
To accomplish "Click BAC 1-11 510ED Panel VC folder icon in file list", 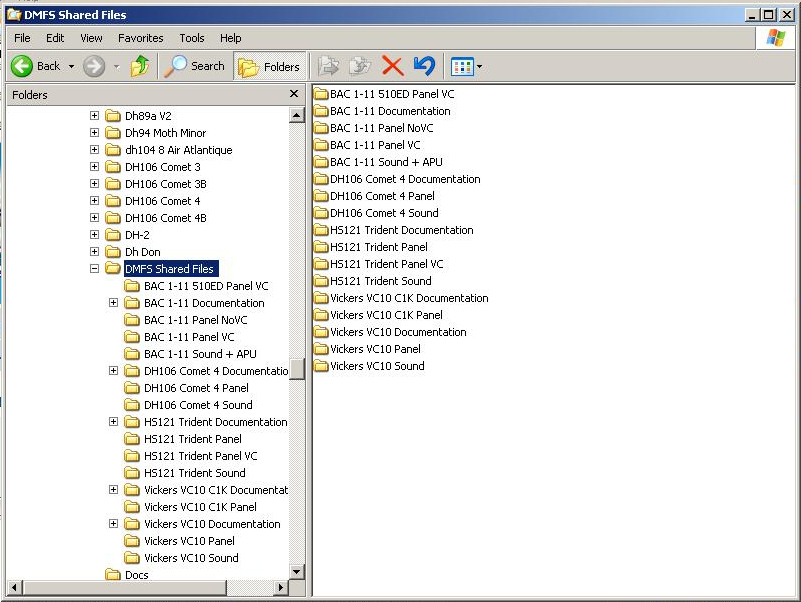I will tap(321, 94).
